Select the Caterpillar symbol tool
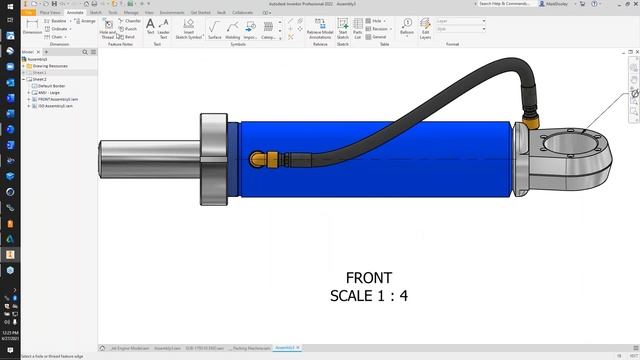This screenshot has height=360, width=640. tap(268, 30)
